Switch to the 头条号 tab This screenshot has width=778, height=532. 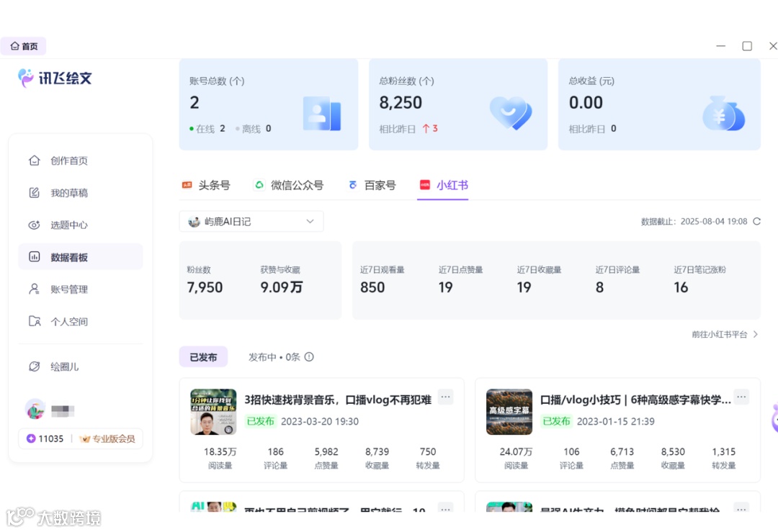tap(206, 185)
